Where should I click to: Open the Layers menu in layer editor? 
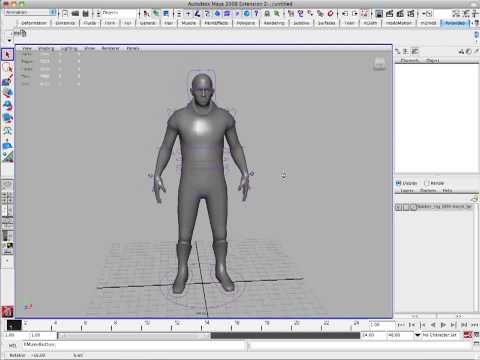click(x=407, y=191)
